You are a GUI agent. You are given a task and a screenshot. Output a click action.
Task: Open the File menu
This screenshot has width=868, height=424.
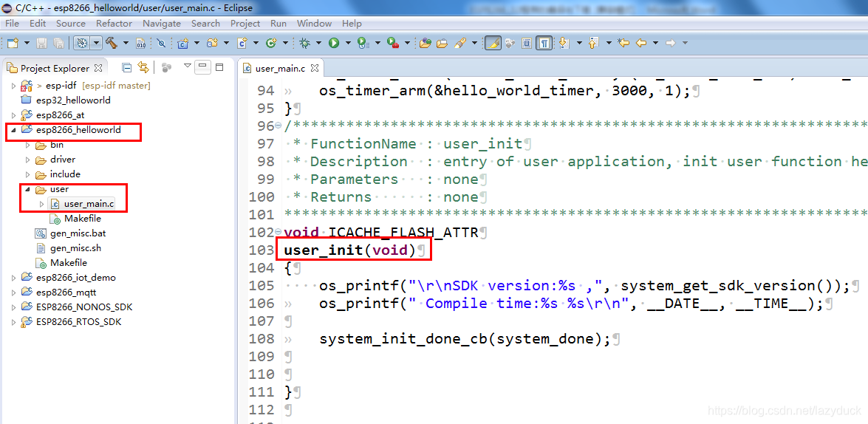(12, 23)
